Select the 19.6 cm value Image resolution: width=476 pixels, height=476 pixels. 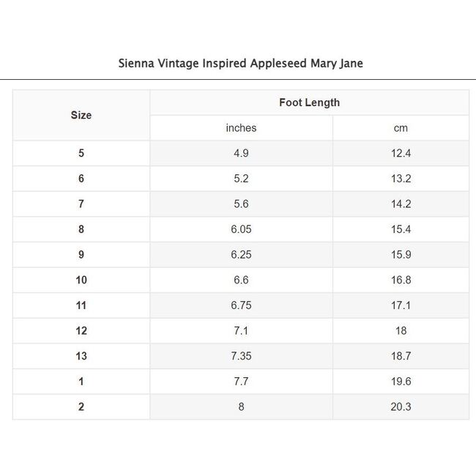click(x=401, y=382)
